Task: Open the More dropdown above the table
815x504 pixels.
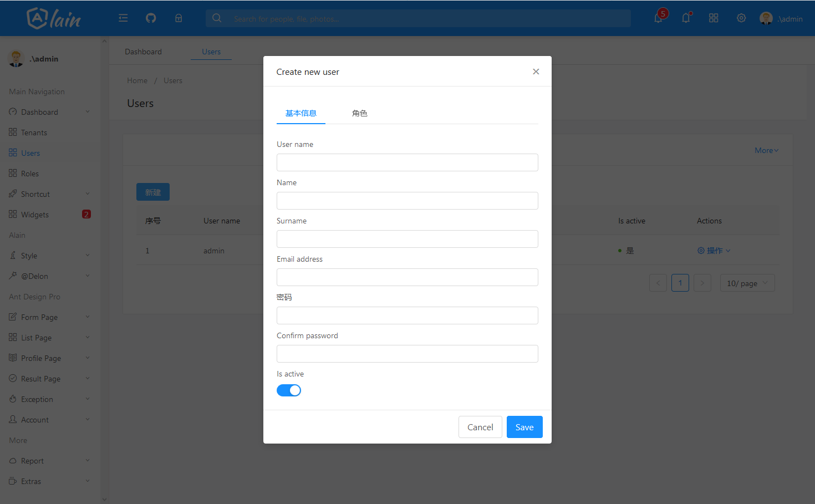Action: pyautogui.click(x=767, y=150)
